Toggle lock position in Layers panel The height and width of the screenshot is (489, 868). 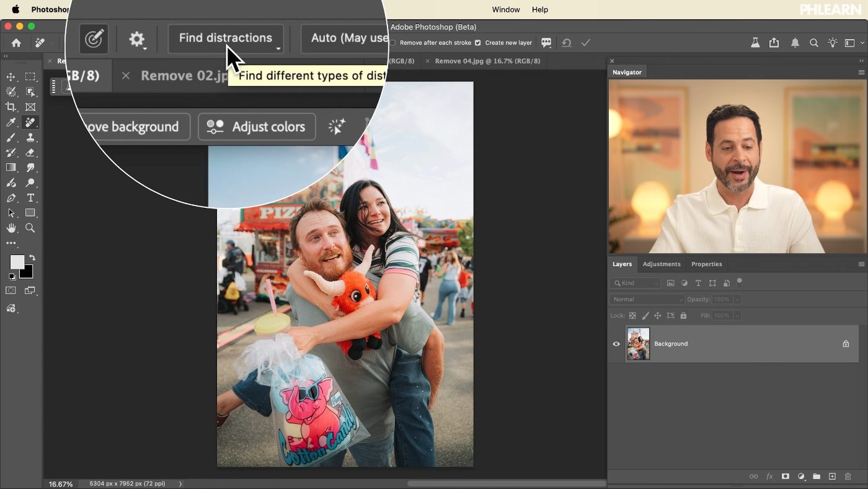[658, 316]
